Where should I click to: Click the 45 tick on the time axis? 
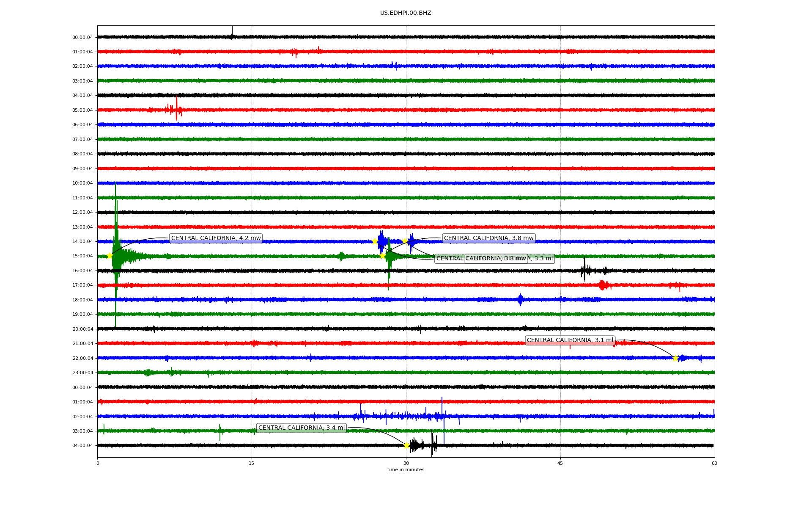click(x=560, y=463)
